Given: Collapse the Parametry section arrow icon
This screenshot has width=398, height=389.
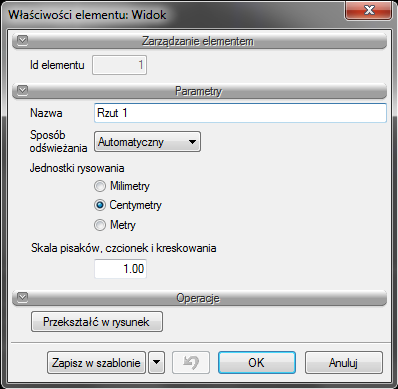Looking at the screenshot, I should point(22,90).
